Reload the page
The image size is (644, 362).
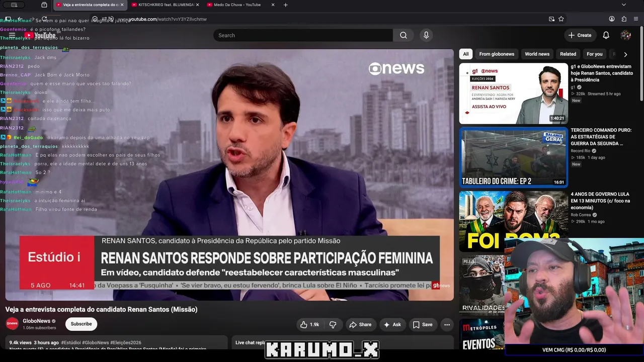pos(44,19)
